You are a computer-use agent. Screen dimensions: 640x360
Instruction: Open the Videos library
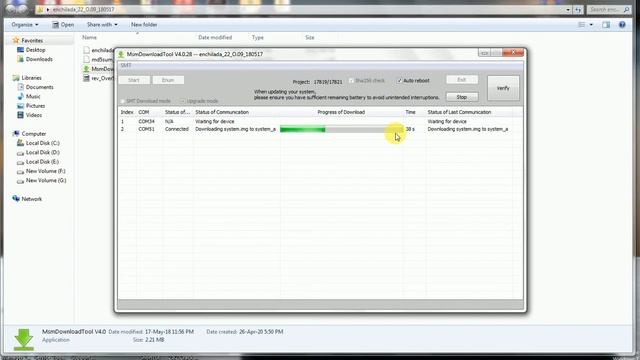click(x=34, y=115)
